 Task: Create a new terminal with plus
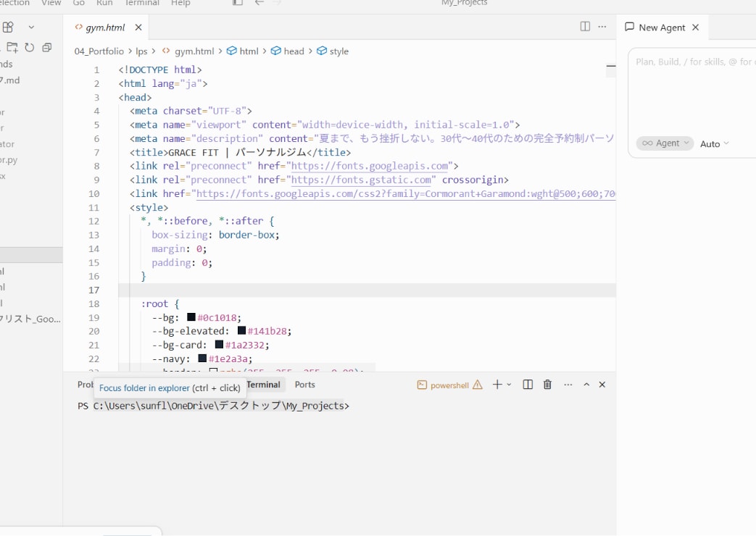point(497,384)
